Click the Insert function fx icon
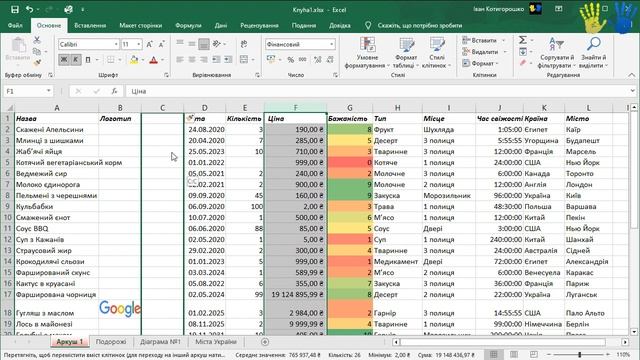This screenshot has width=640, height=360. (115, 91)
